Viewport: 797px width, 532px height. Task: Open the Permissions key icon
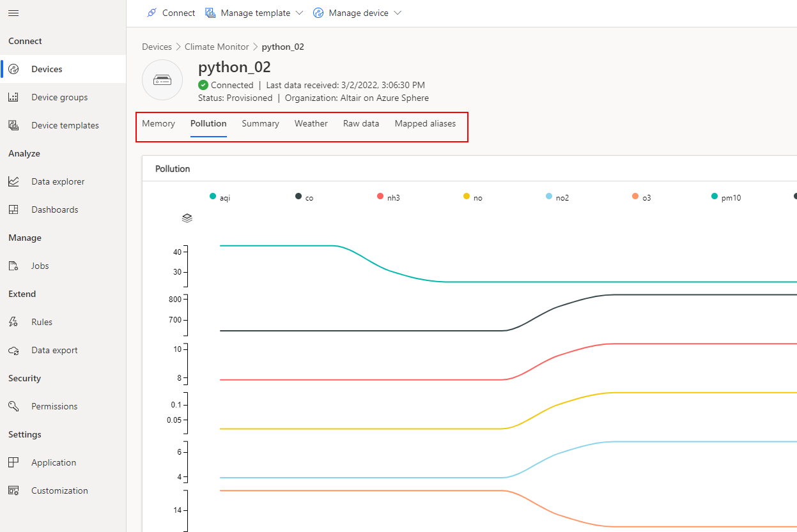(x=13, y=406)
